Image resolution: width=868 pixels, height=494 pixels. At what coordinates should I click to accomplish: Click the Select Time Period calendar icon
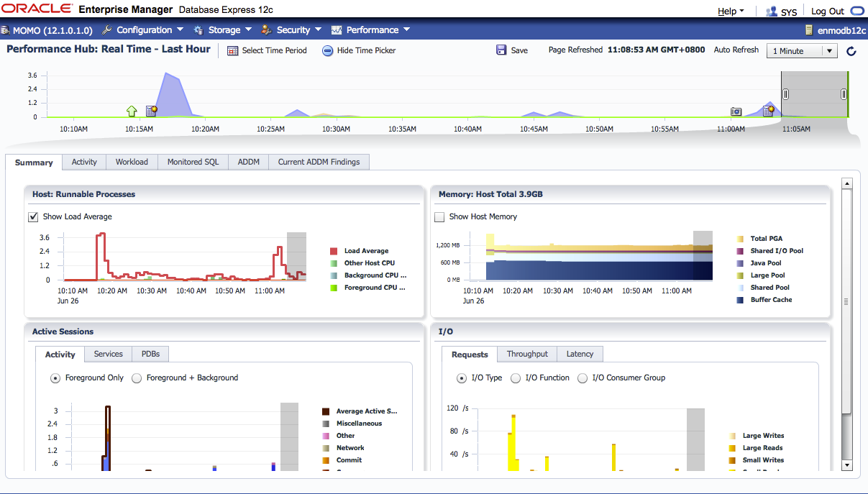(x=232, y=51)
